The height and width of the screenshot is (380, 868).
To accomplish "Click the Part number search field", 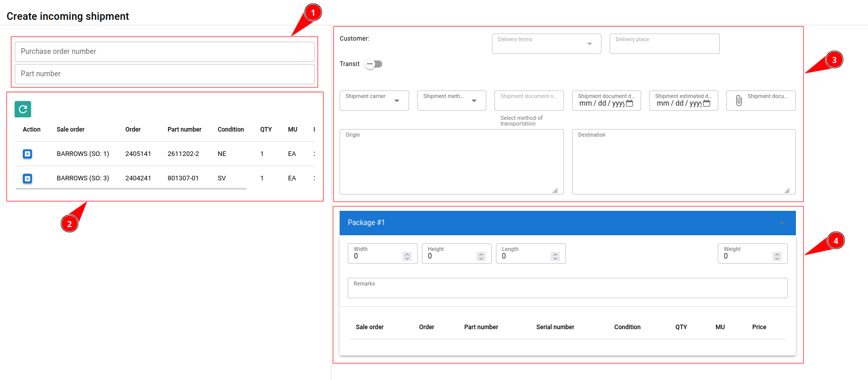I will point(164,74).
